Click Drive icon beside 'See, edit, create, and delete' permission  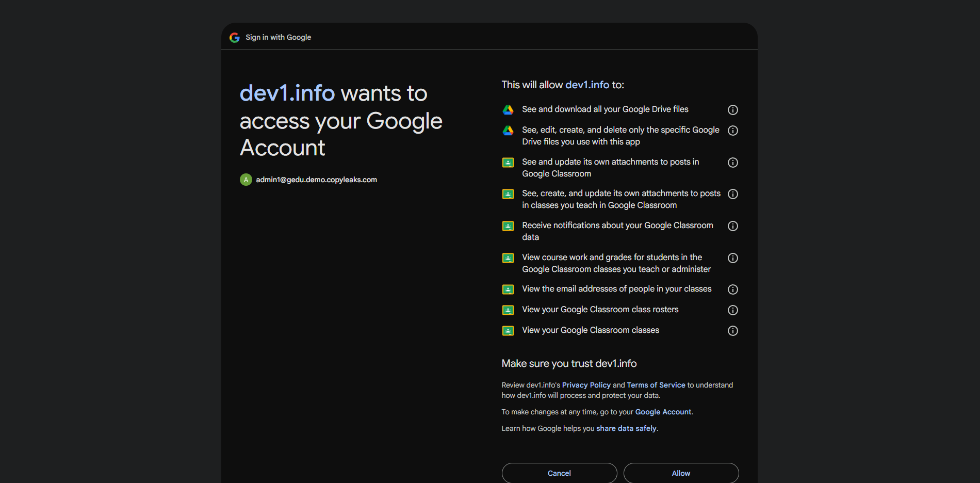point(508,131)
